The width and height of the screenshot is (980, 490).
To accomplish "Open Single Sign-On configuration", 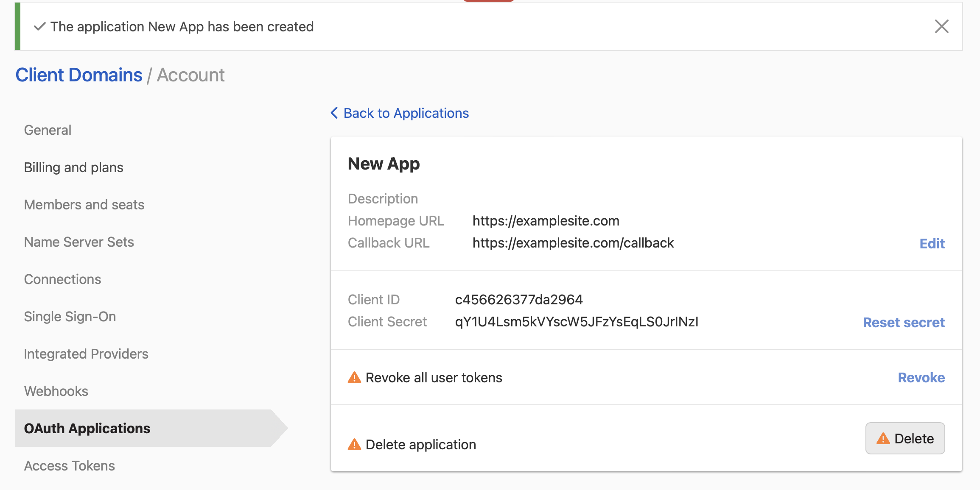I will 70,316.
